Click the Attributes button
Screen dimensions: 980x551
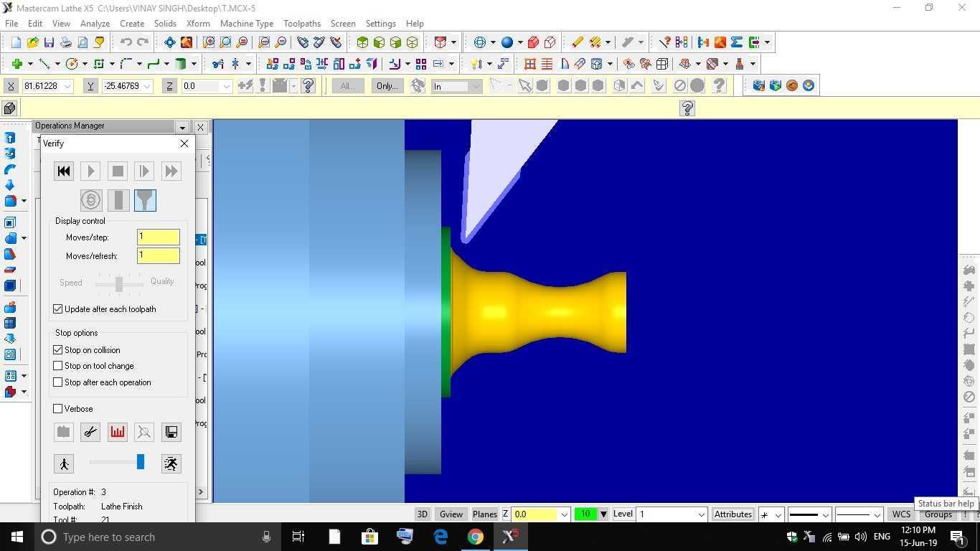click(x=733, y=514)
